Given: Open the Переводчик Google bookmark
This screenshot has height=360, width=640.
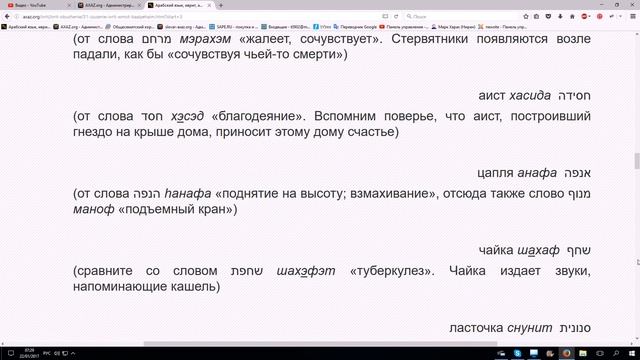Looking at the screenshot, I should coord(355,27).
